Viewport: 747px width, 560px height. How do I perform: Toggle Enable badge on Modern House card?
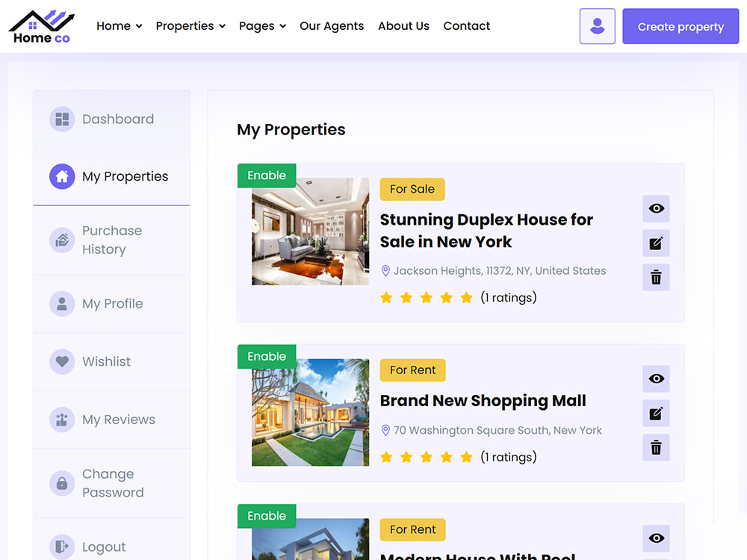tap(267, 516)
